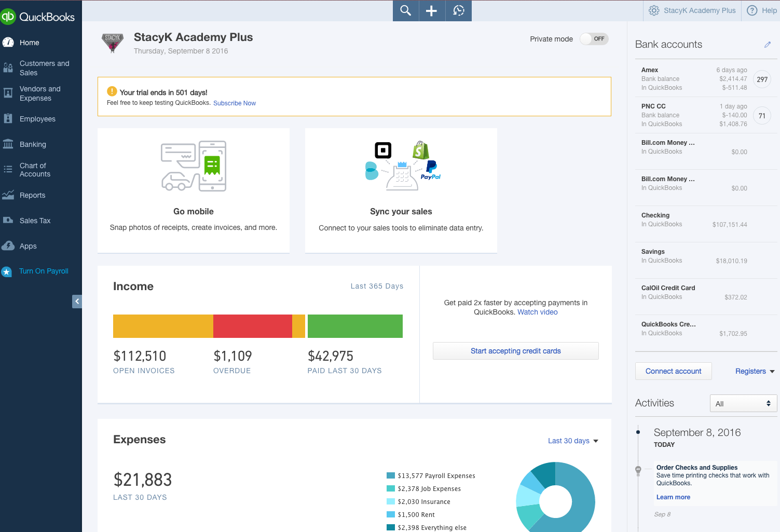780x532 pixels.
Task: Click the green paid bar
Action: pos(355,326)
